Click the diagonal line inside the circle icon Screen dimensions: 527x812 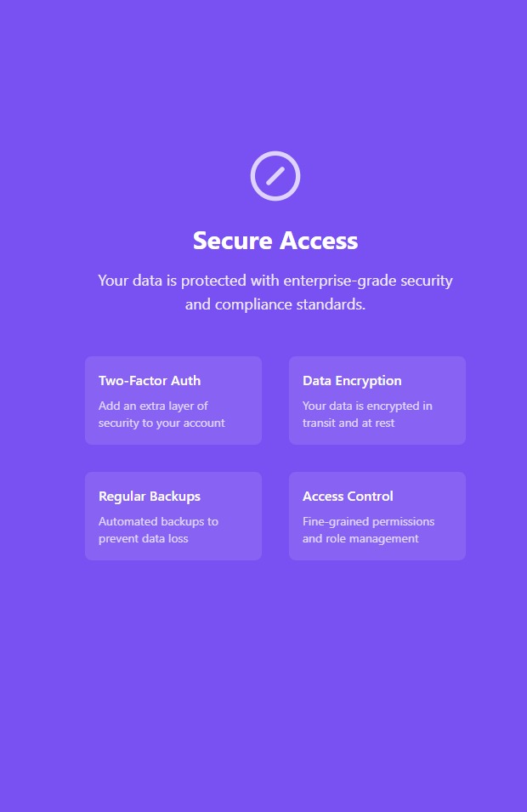coord(275,176)
